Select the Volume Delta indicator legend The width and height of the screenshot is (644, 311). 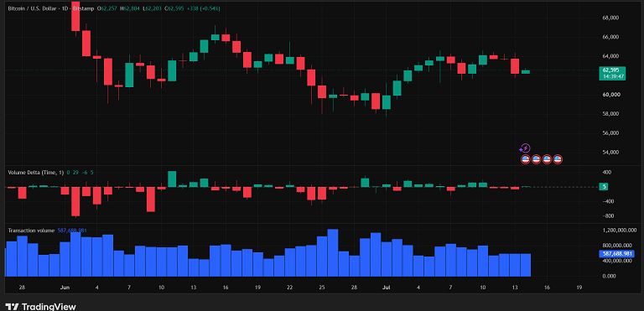[36, 173]
